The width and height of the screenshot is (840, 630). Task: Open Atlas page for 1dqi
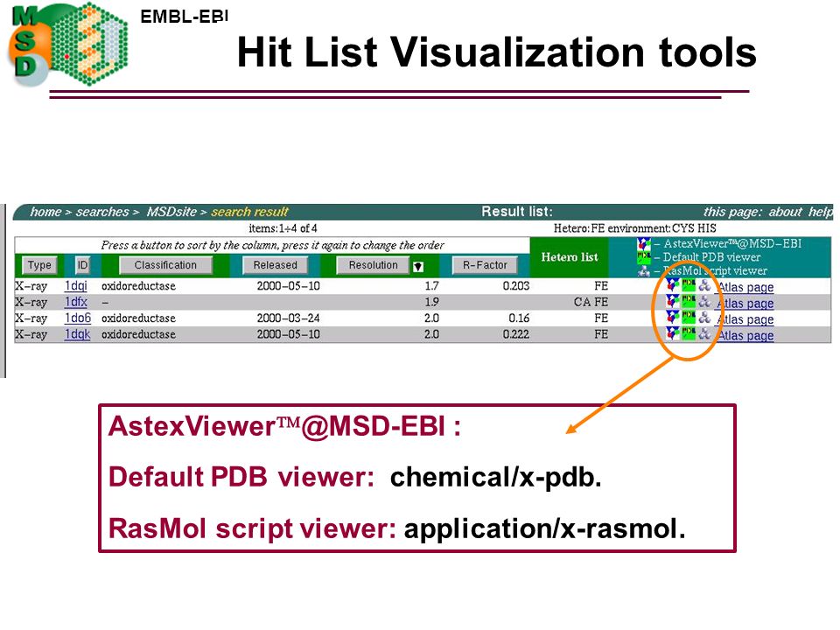point(745,287)
